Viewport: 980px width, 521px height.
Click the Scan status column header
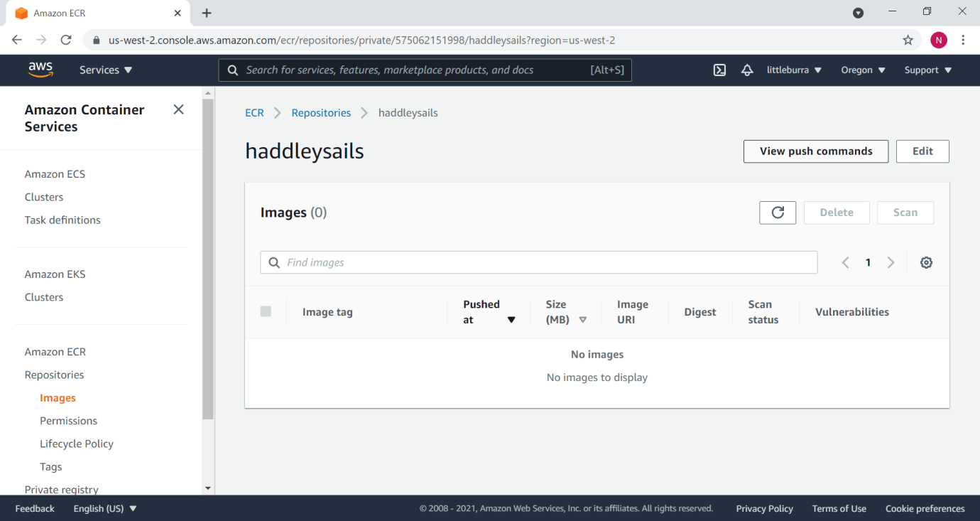pyautogui.click(x=763, y=312)
